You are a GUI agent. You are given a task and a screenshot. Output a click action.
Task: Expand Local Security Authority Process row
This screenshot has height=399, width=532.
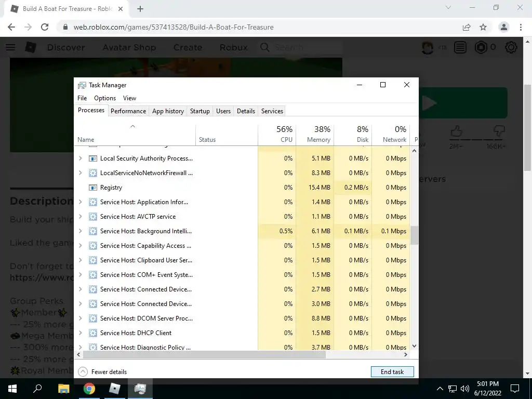pos(81,158)
